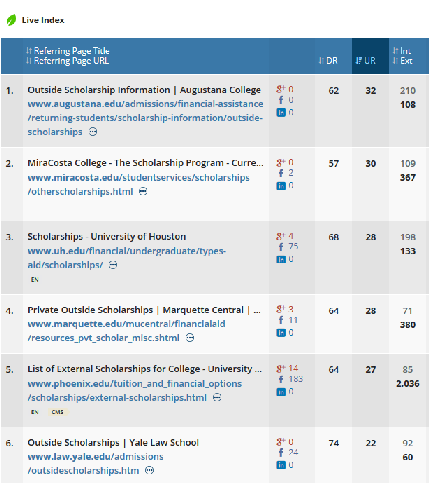Click icon next to Yale outsidescholarships.htm

[x=150, y=470]
